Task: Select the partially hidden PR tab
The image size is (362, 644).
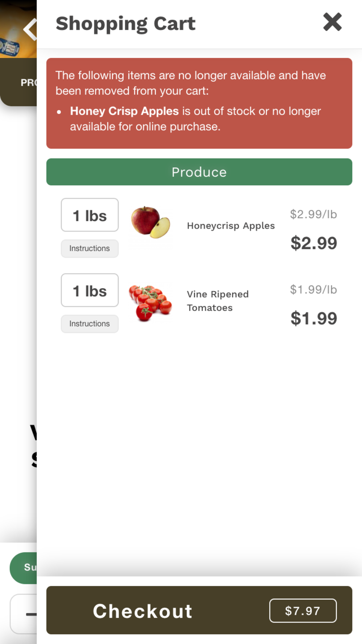Action: coord(27,83)
